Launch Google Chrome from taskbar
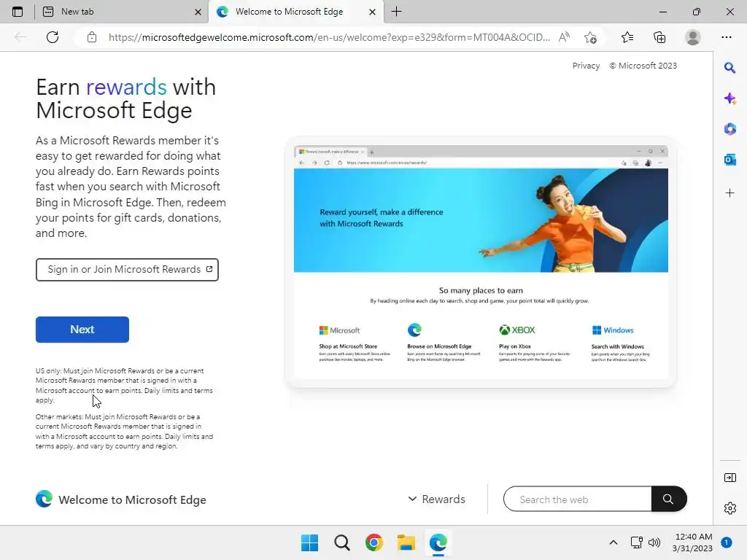 point(374,542)
